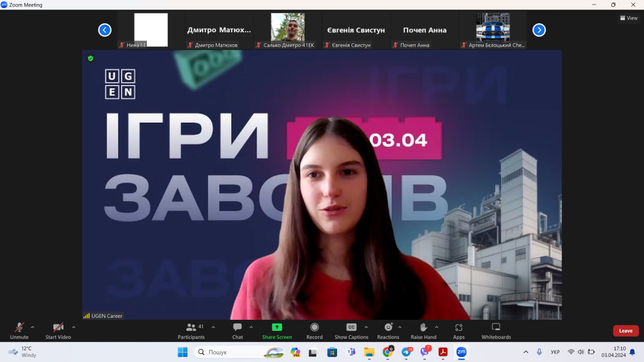The height and width of the screenshot is (362, 644).
Task: Expand the Raise Hand options chevron
Action: pyautogui.click(x=436, y=327)
